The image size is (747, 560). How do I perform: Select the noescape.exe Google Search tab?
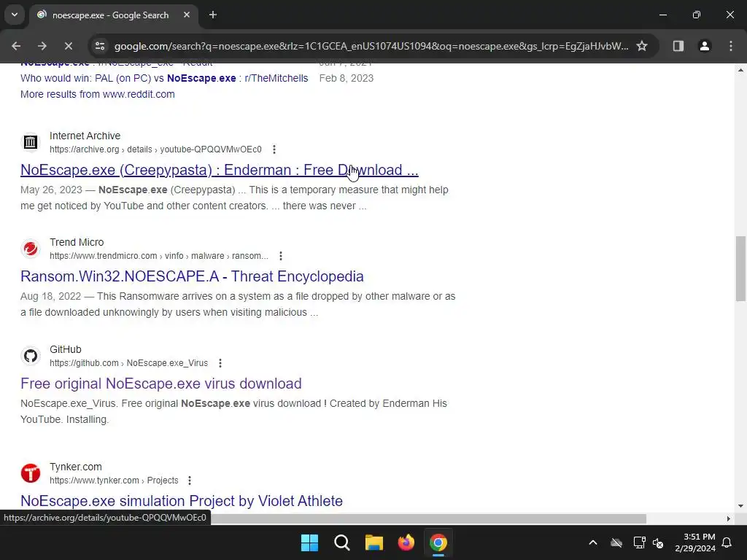(113, 15)
